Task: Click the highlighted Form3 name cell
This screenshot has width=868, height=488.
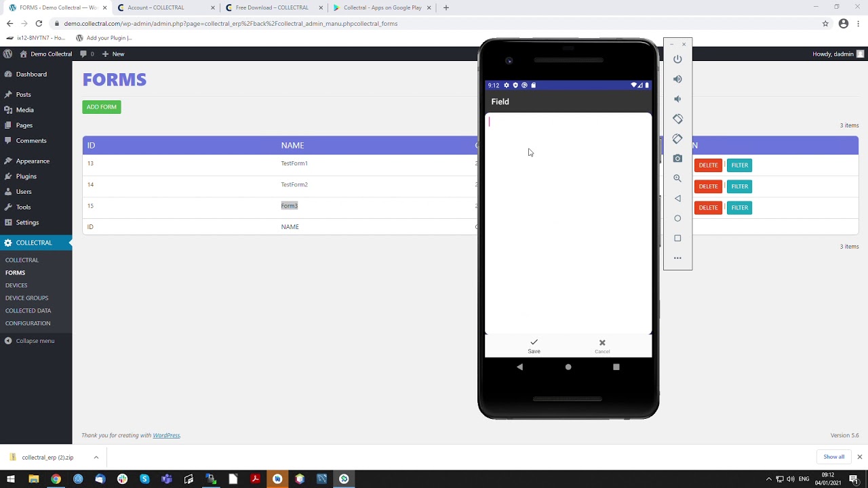Action: click(x=290, y=205)
